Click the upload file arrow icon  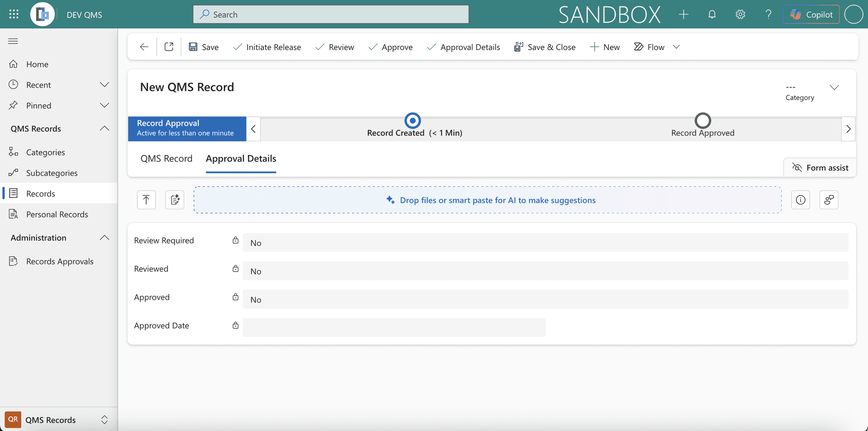146,199
